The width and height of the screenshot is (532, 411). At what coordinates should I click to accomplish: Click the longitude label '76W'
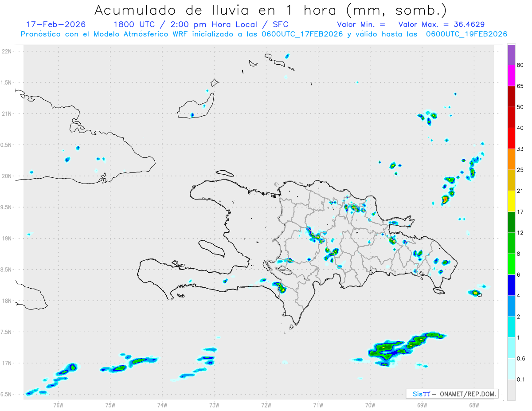coord(58,404)
